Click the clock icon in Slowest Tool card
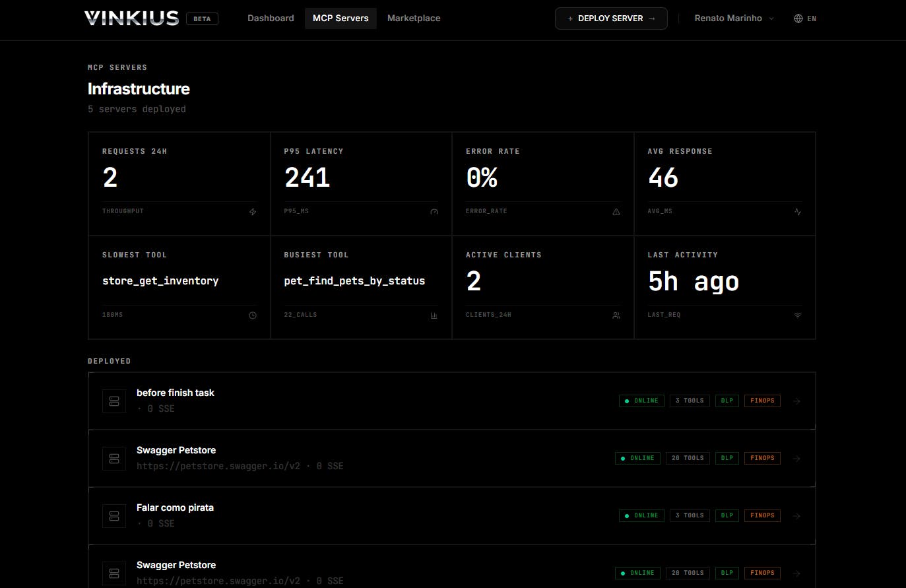The height and width of the screenshot is (588, 906). point(253,315)
